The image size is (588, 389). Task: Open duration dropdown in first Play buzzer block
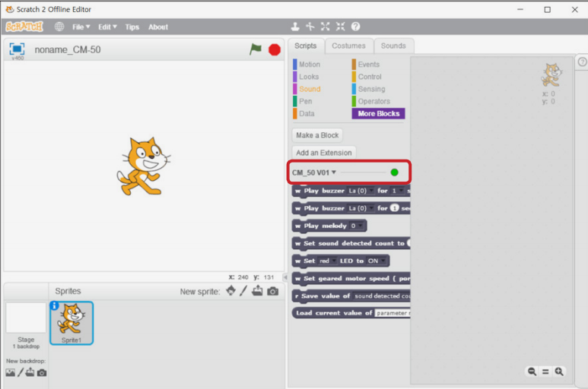(x=398, y=191)
